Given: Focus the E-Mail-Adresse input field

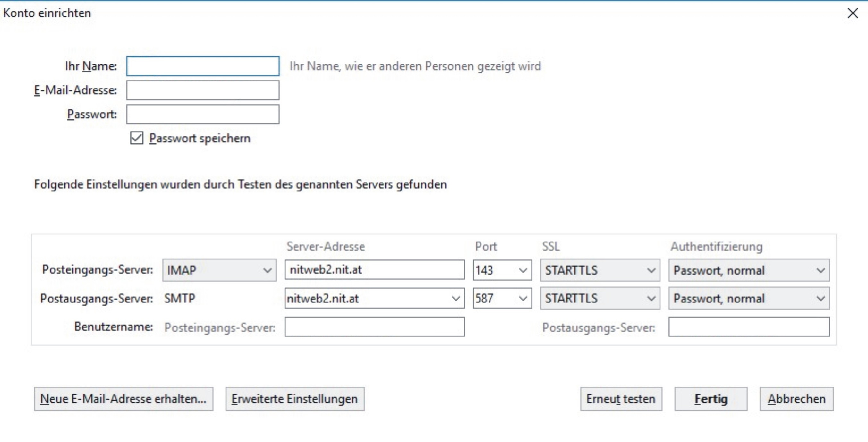Looking at the screenshot, I should click(202, 90).
